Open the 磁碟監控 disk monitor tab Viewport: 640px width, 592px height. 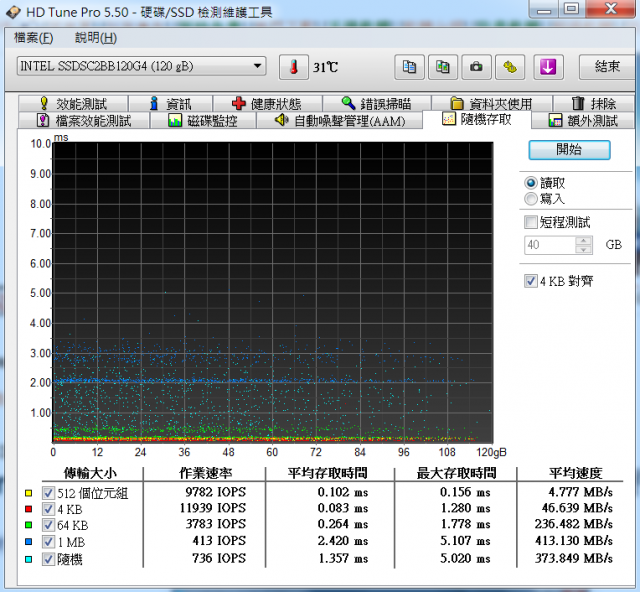tap(203, 121)
